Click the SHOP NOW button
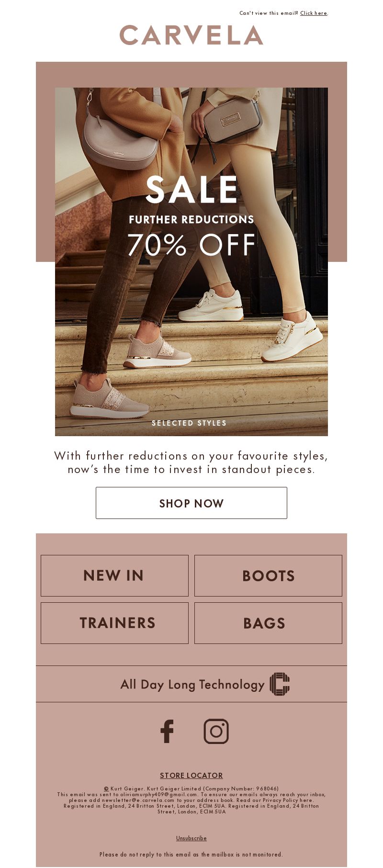Image resolution: width=383 pixels, height=868 pixels. 191,503
